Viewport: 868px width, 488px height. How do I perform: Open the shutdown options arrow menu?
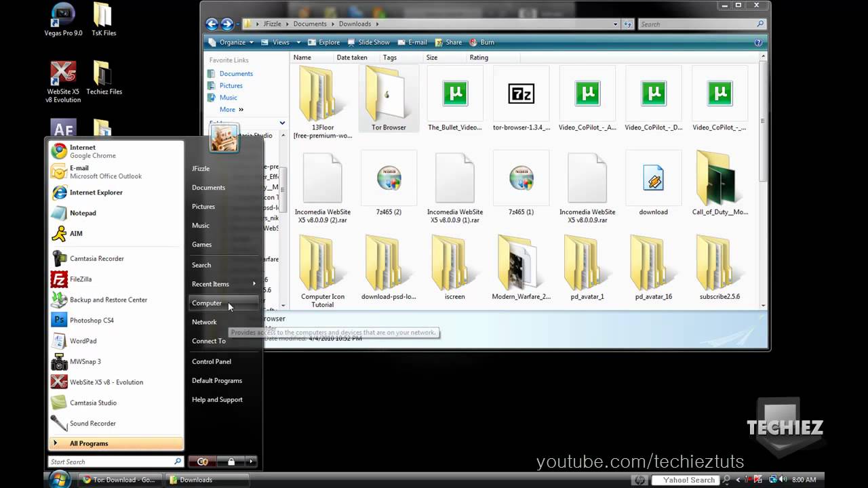[x=251, y=462]
